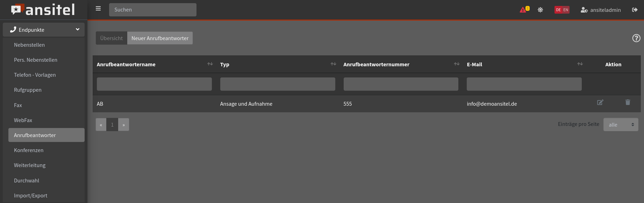Screen dimensions: 644x203
Task: Click the next page button
Action: [x=123, y=125]
